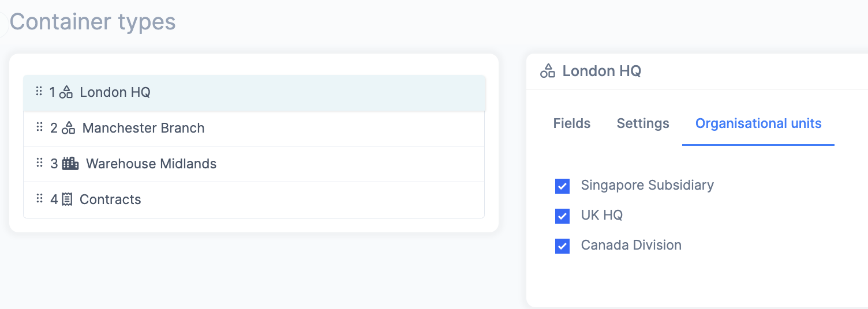Click the Warehouse Midlands building icon
This screenshot has height=309, width=868.
[x=70, y=164]
